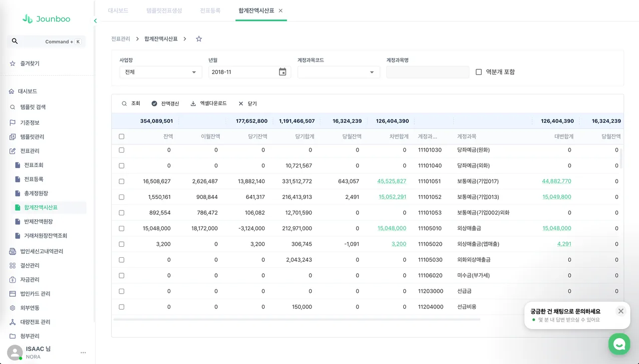The height and width of the screenshot is (364, 639).
Task: Select checkbox for row 11105020 외상매출금(앱매출)
Action: point(121,244)
